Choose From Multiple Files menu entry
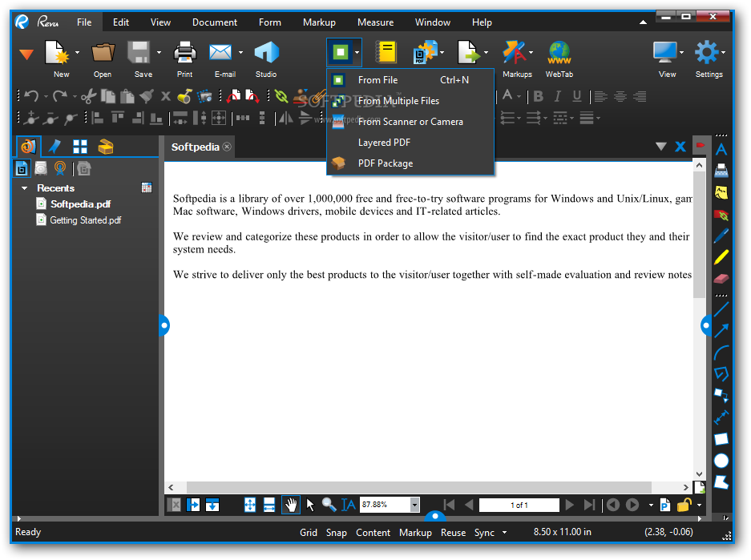 (x=410, y=100)
